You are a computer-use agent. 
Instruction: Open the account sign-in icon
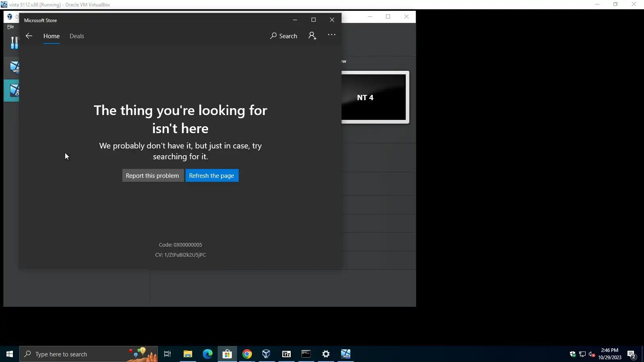(x=312, y=36)
